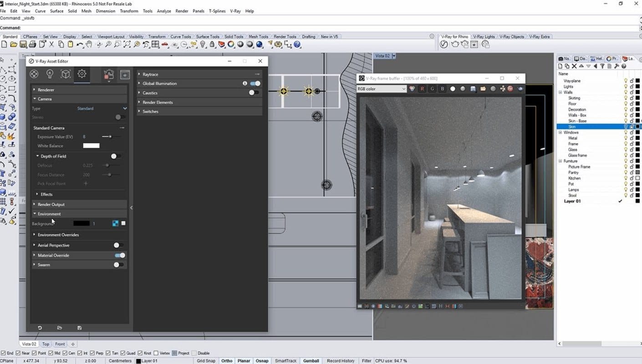Image resolution: width=642 pixels, height=364 pixels.
Task: Open the RGB color channel dropdown
Action: coord(382,89)
